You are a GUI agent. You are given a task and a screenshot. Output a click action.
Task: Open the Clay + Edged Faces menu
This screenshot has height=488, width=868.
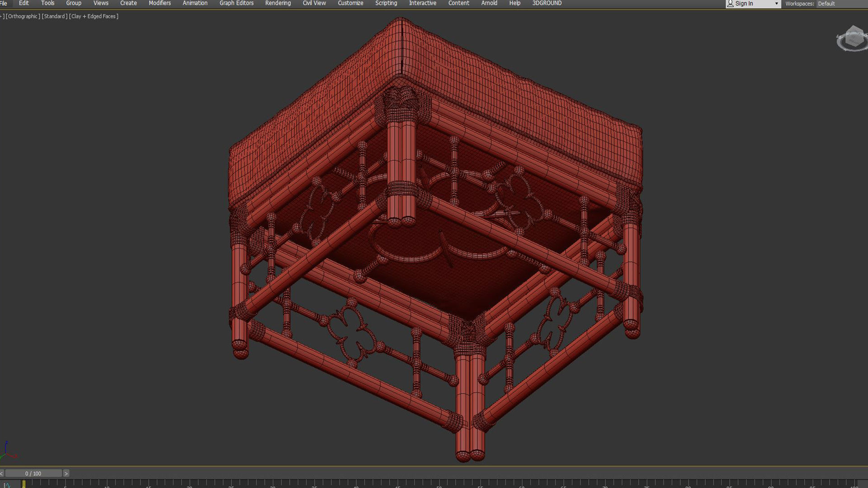tap(94, 16)
